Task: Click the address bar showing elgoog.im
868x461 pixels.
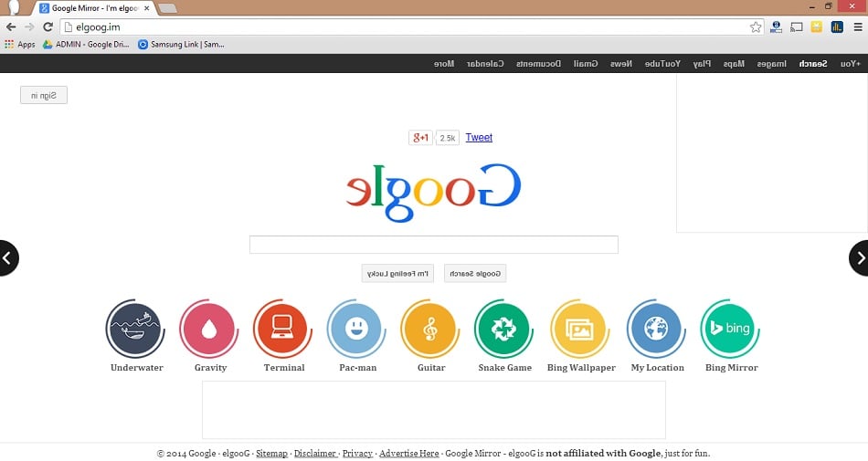Action: coord(412,27)
